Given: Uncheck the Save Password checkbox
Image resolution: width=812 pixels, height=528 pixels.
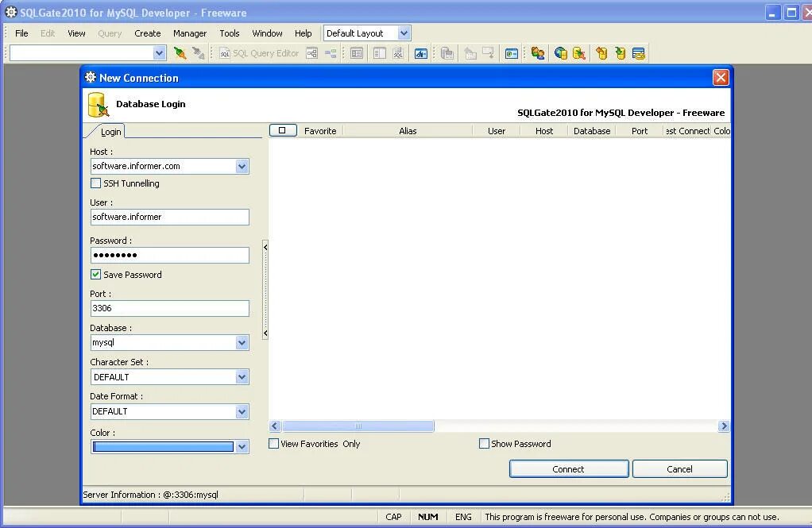Looking at the screenshot, I should pyautogui.click(x=96, y=275).
